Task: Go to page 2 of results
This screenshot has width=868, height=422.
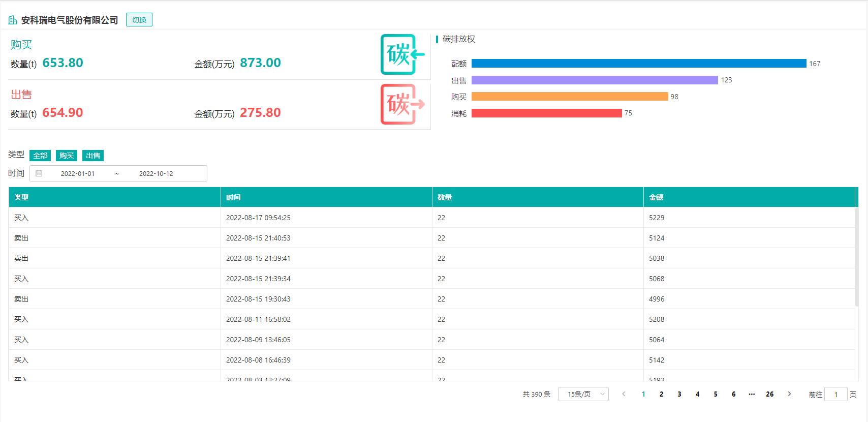Action: click(661, 394)
